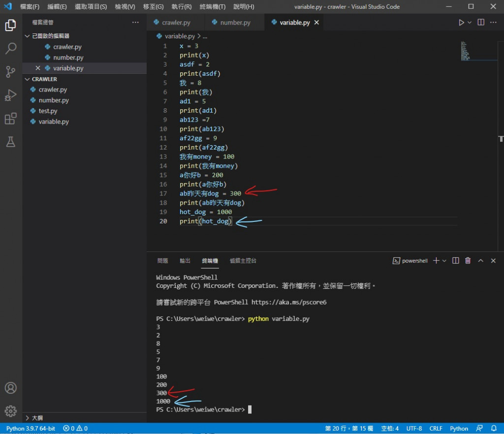Change line ending via CRLF indicator
Viewport: 504px width, 434px height.
pos(436,428)
